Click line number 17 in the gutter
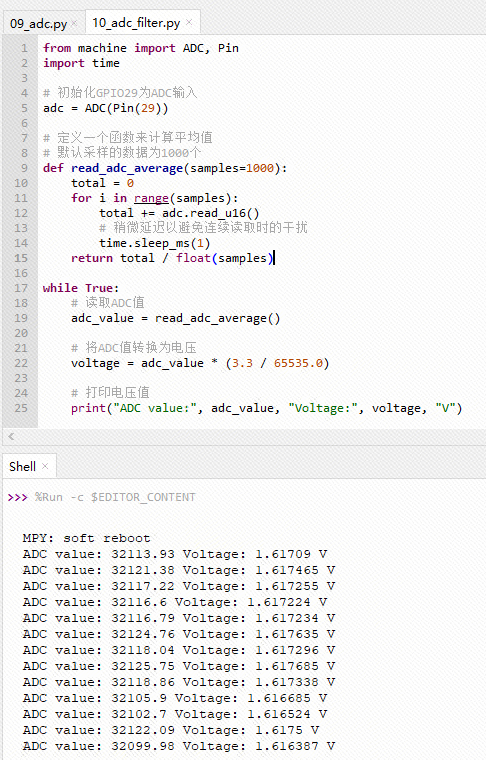The width and height of the screenshot is (486, 760). [x=21, y=288]
